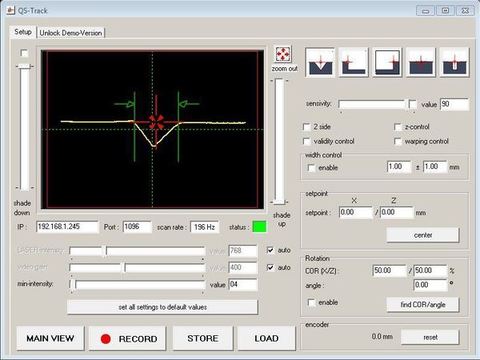Viewport: 480px width, 360px height.
Task: Check the warping control option
Action: (398, 142)
